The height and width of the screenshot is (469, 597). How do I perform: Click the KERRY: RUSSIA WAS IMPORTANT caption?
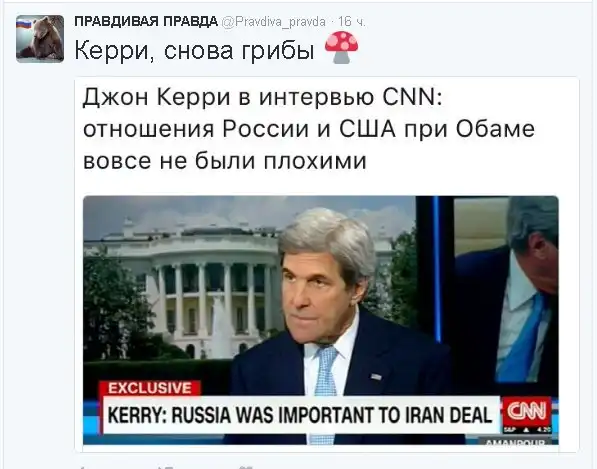300,415
